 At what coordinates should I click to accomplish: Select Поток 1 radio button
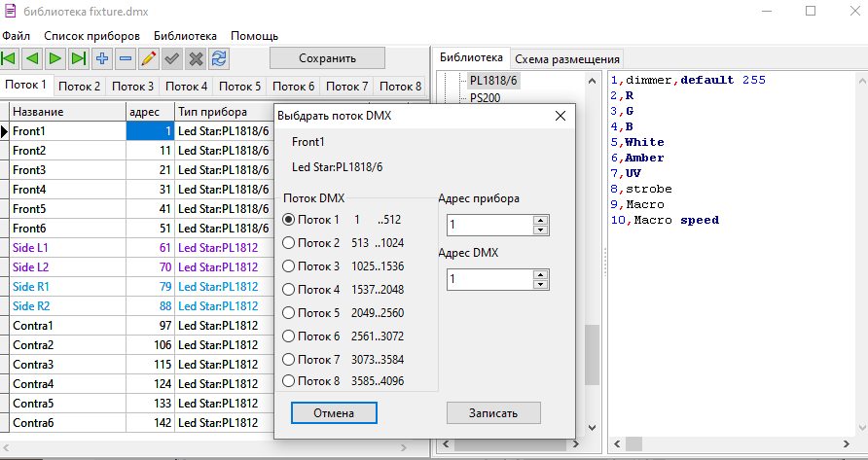click(288, 220)
